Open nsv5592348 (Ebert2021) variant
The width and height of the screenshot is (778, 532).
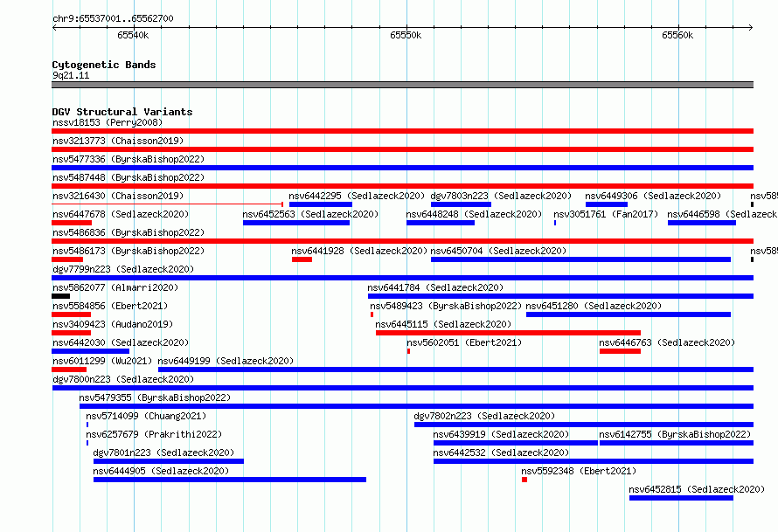(579, 471)
